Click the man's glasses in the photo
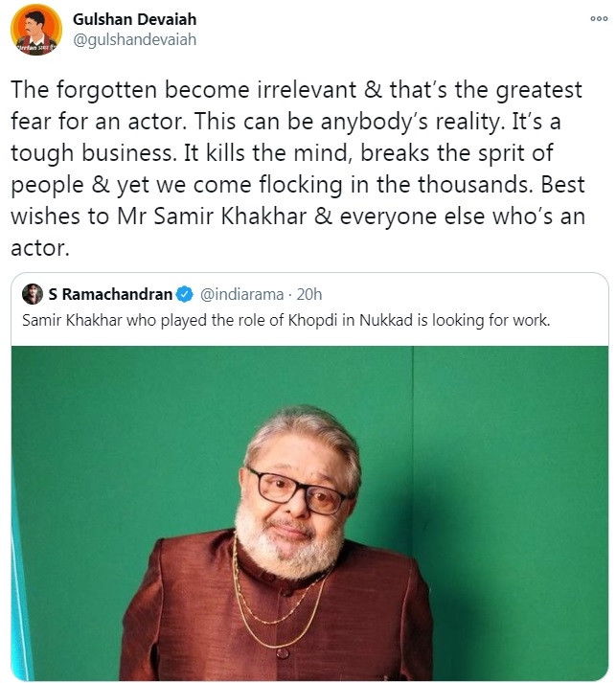 [299, 491]
